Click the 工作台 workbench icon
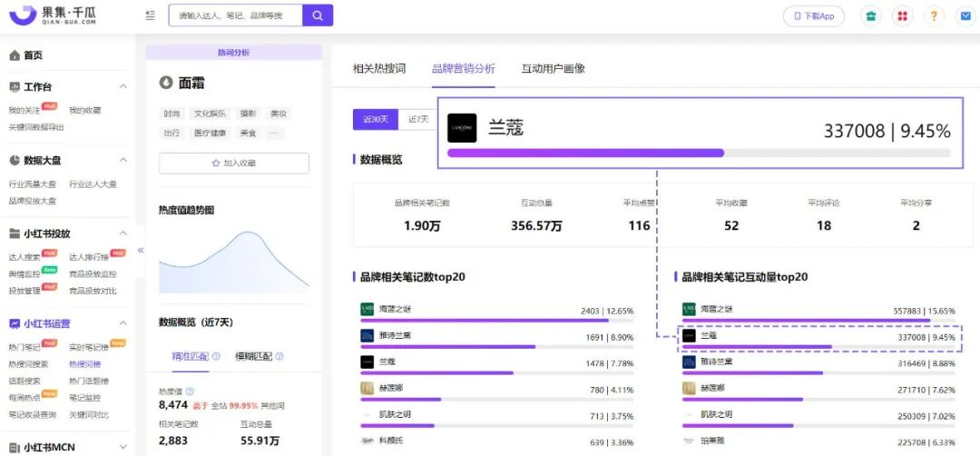Screen dimensions: 980x456 pos(15,87)
